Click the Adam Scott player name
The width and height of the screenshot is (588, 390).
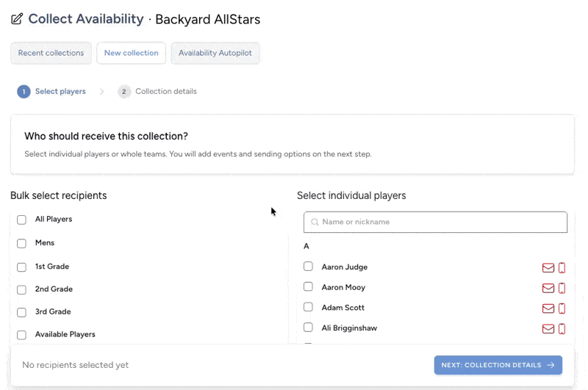point(343,308)
